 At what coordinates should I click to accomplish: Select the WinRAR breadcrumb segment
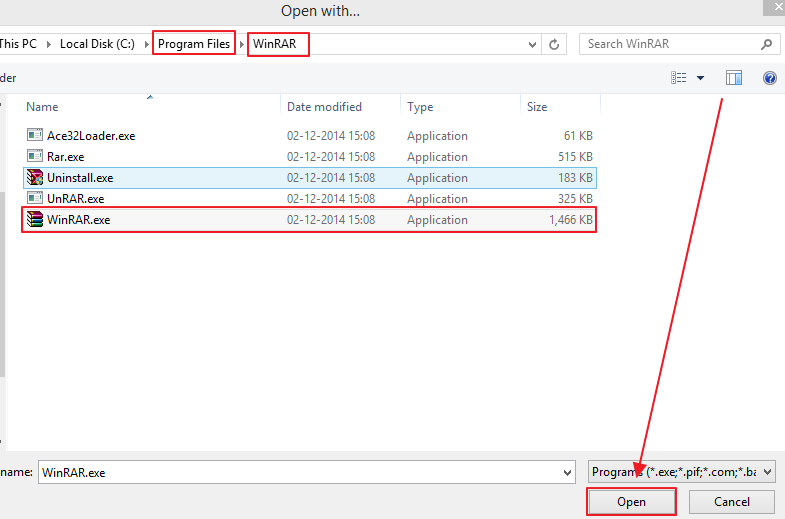click(x=274, y=44)
